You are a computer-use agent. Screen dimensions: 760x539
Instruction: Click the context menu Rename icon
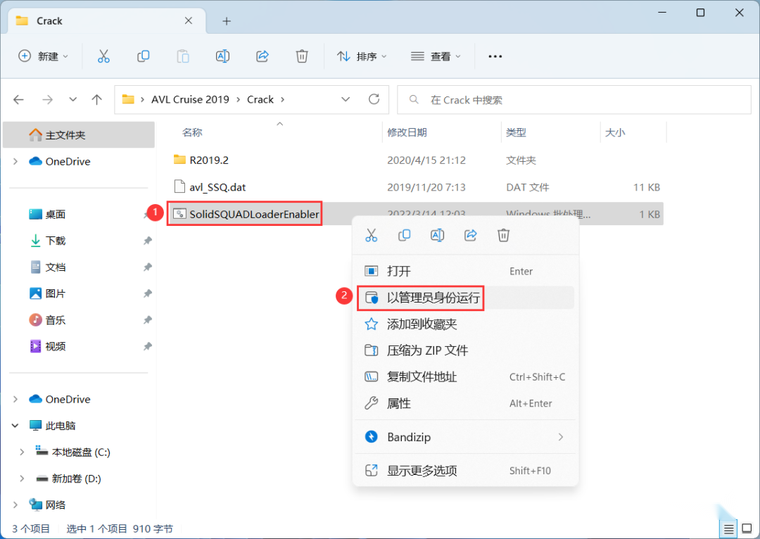[437, 236]
